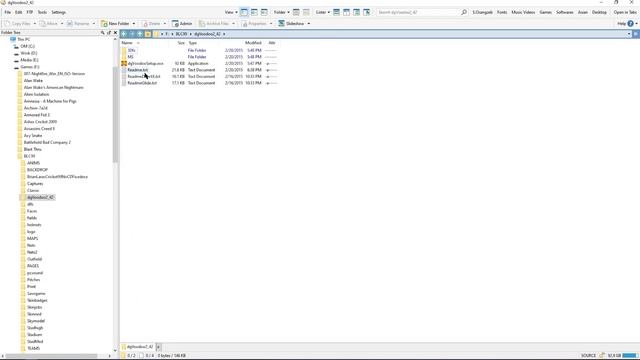Click the New Folder toolbar button
This screenshot has height=360, width=640.
115,24
